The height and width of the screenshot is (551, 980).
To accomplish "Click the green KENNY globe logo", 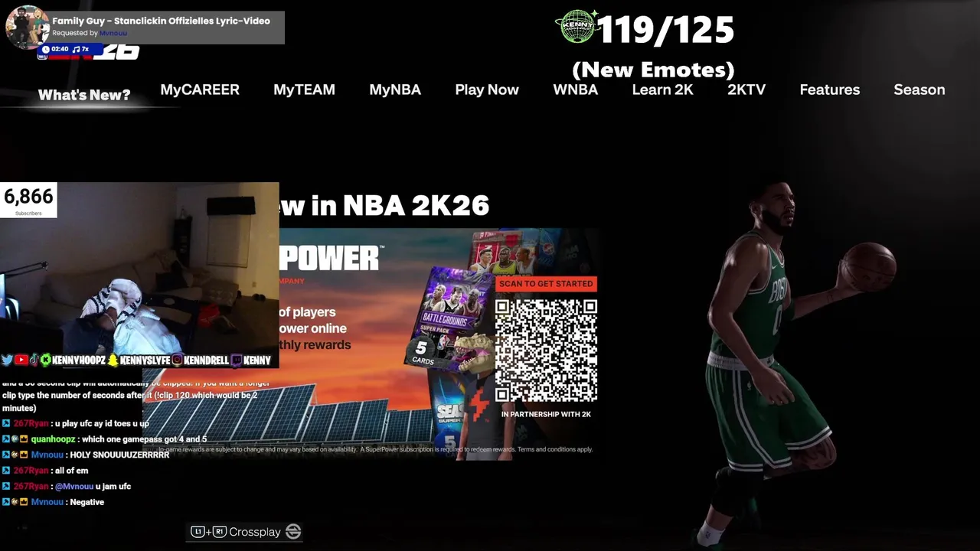I will tap(577, 27).
